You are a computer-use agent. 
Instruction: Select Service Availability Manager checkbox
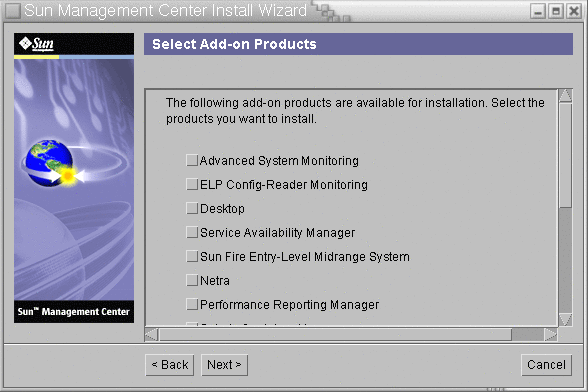coord(192,233)
